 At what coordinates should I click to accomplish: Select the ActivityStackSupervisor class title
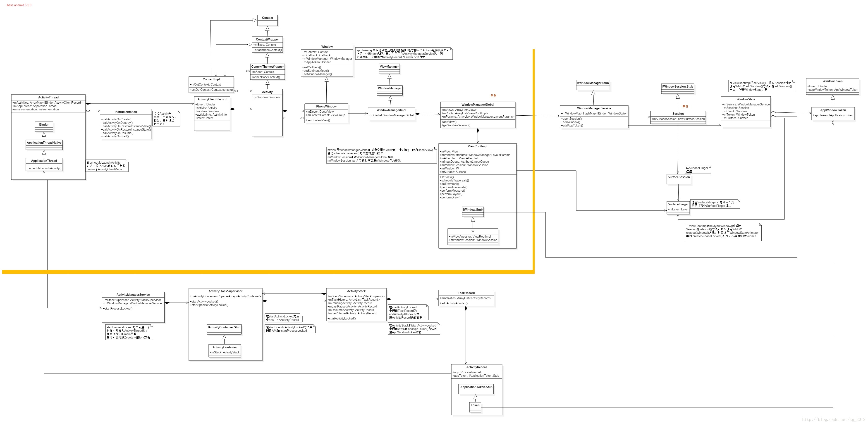[225, 291]
